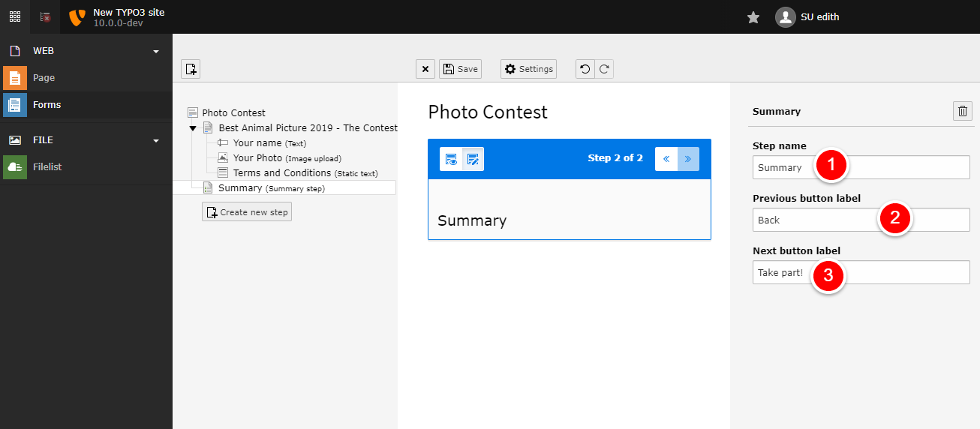This screenshot has width=980, height=429.
Task: Click the bookmarks star icon
Action: pos(753,17)
